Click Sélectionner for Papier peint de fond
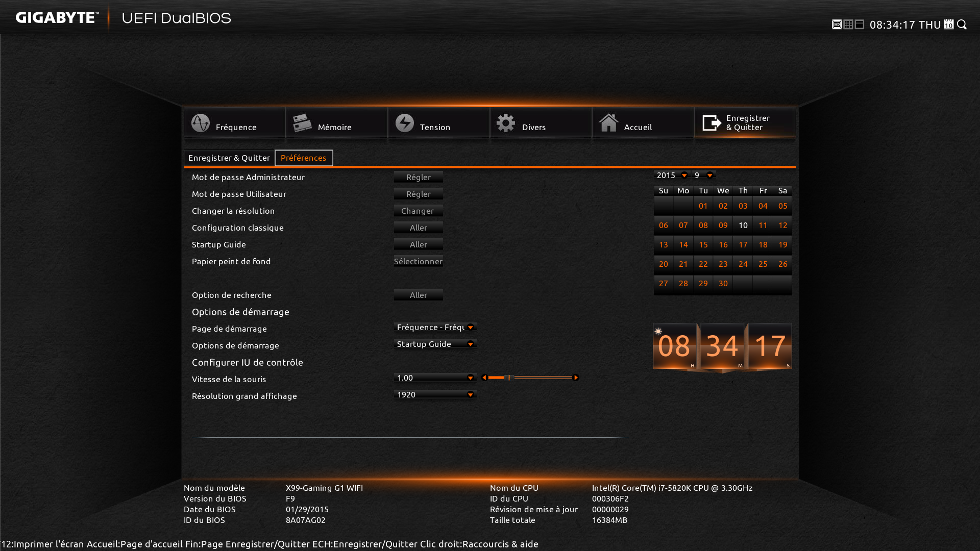 (x=419, y=261)
